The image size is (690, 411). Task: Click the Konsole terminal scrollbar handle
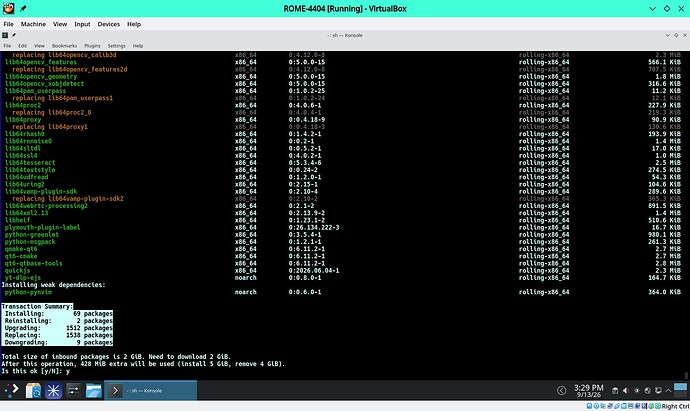click(x=686, y=375)
